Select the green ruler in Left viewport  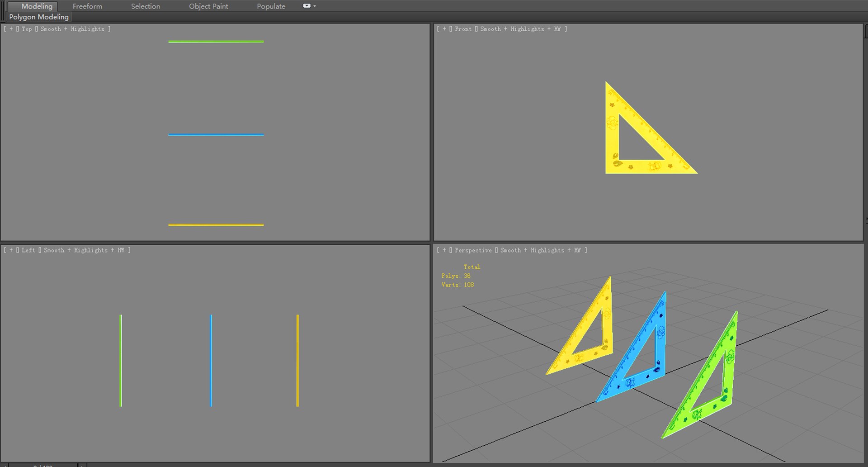(x=121, y=361)
